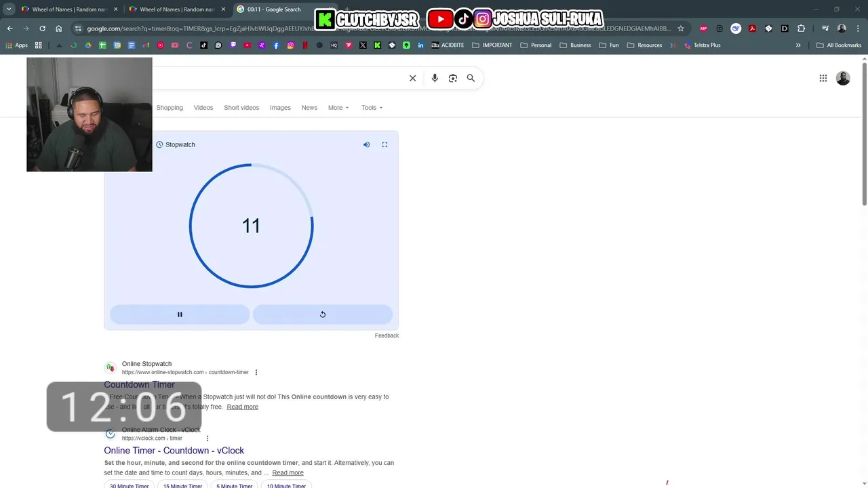Open the stopwatch in fullscreen
868x488 pixels.
pos(384,144)
